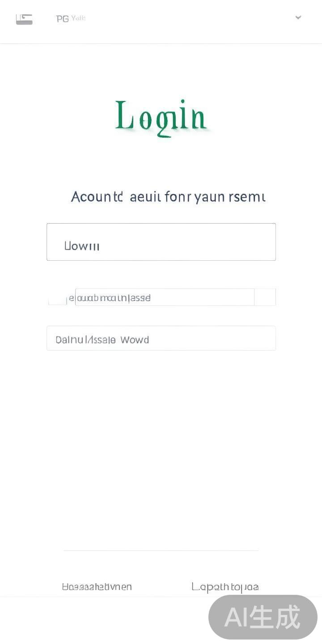This screenshot has width=322, height=644.
Task: Click the empty gap between Uowm and middle field
Action: 161,274
